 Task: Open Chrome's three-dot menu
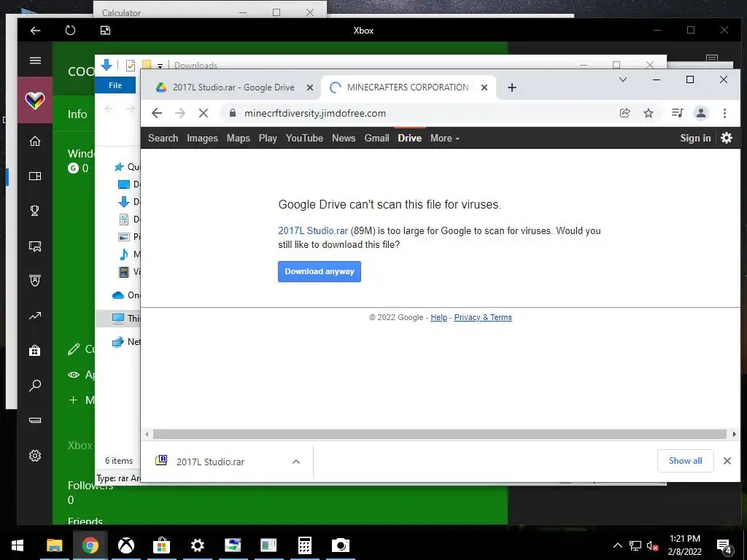724,113
